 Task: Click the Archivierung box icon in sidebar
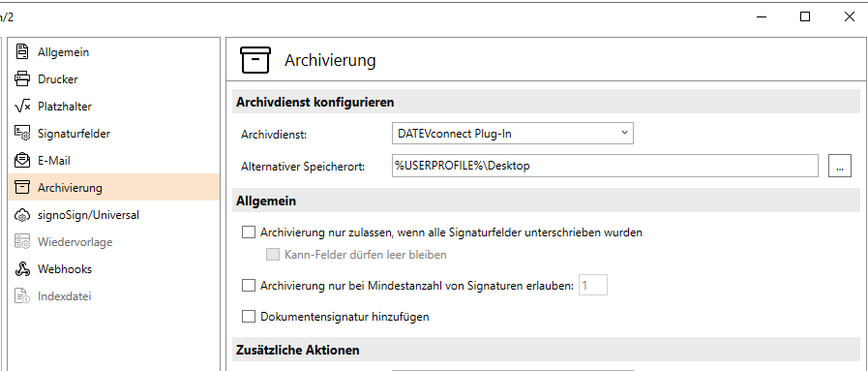[22, 188]
